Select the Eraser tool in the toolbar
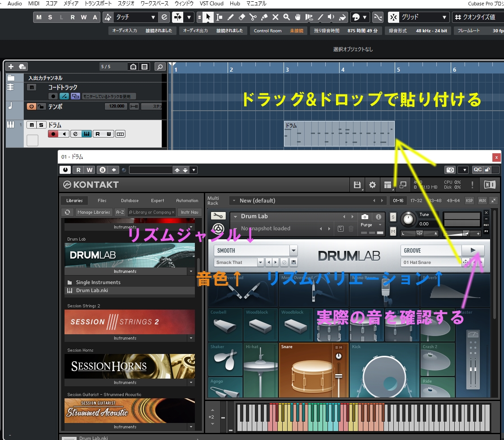504x440 pixels. (242, 17)
